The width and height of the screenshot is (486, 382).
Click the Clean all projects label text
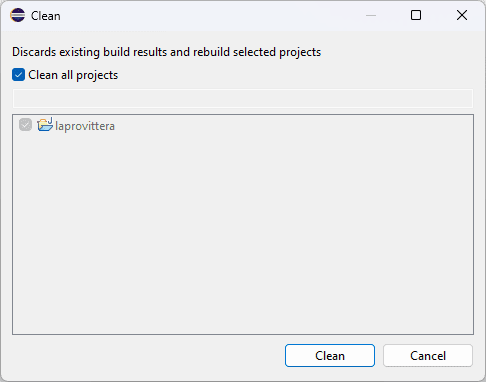coord(73,75)
